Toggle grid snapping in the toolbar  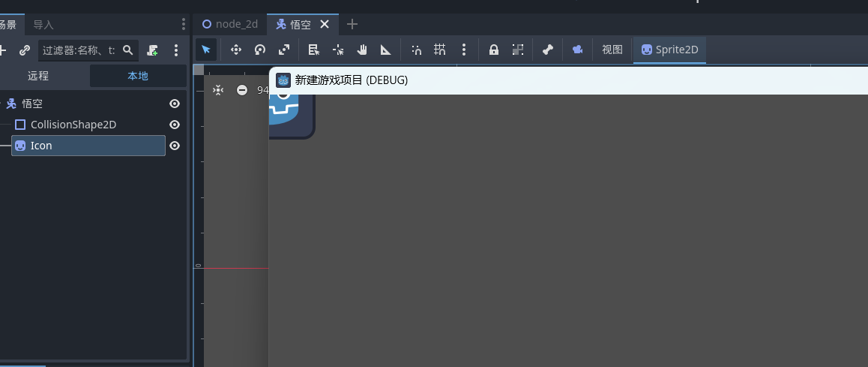coord(440,50)
